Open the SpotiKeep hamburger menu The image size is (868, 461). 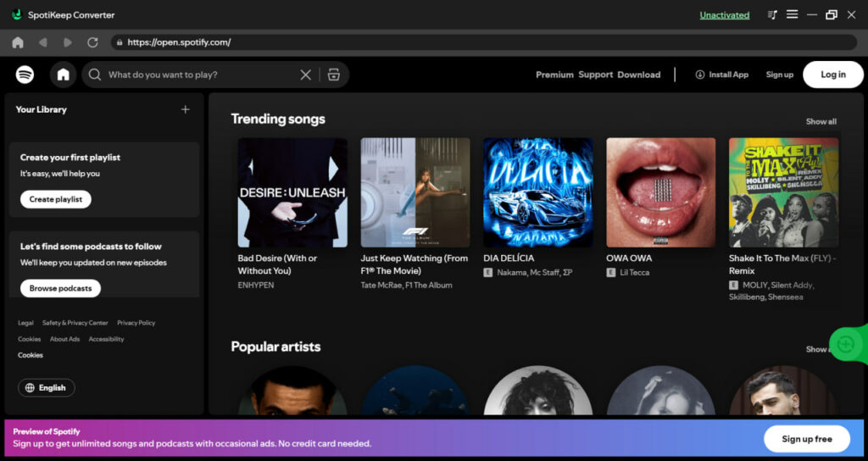pyautogui.click(x=793, y=14)
